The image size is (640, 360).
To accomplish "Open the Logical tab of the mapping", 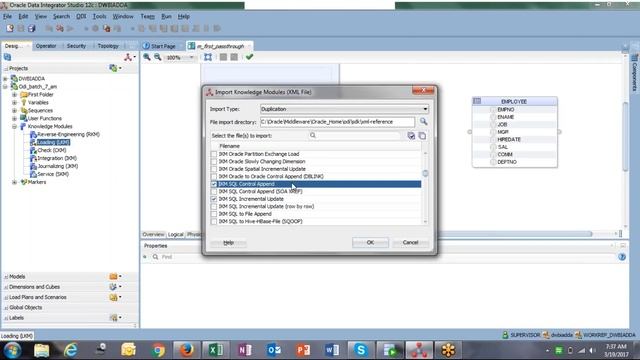I will (x=176, y=234).
